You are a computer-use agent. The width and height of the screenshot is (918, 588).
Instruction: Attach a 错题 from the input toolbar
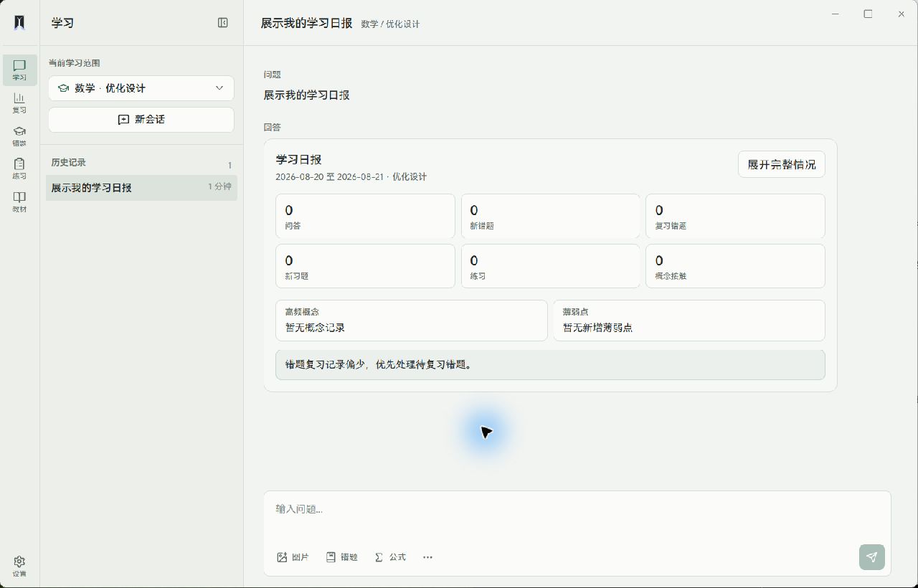click(341, 557)
